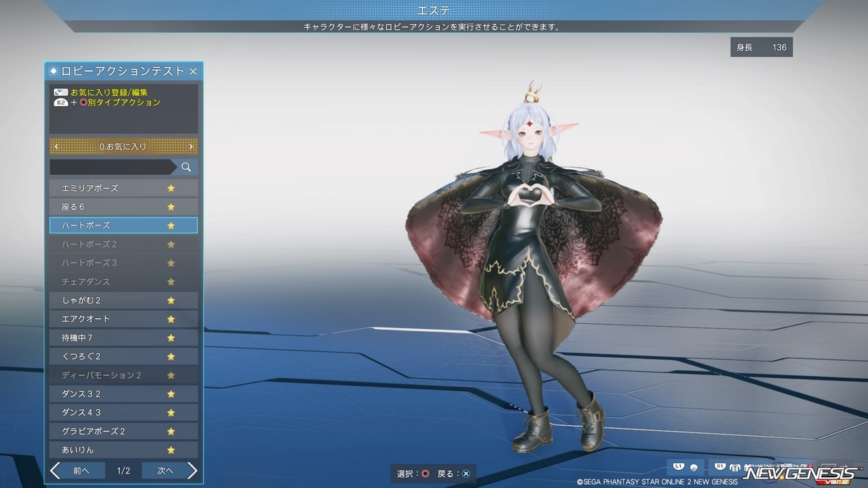This screenshot has width=868, height=488.
Task: Click the R2 button hint icon
Action: 61,103
